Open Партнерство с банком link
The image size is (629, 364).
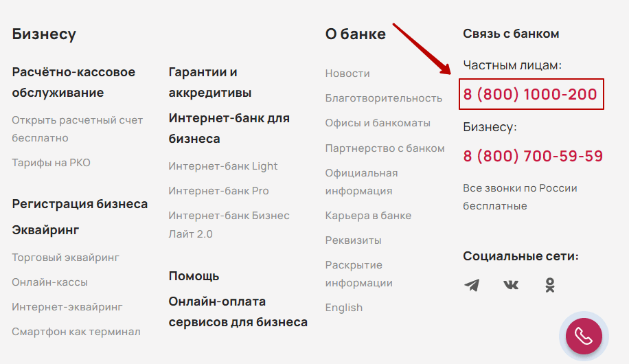coord(385,148)
